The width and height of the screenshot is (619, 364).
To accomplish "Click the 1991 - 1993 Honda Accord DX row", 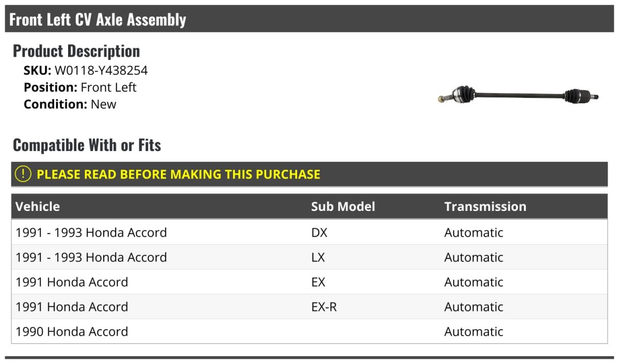I will pyautogui.click(x=91, y=233).
